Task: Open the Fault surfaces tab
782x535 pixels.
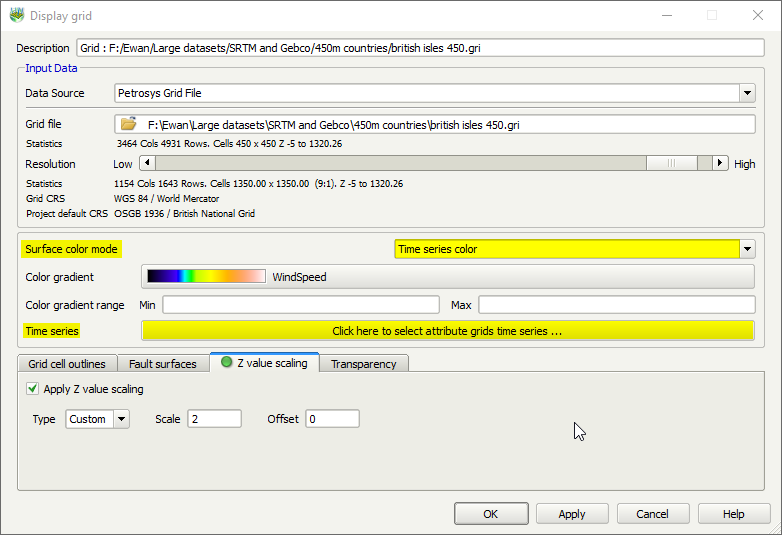Action: click(163, 364)
